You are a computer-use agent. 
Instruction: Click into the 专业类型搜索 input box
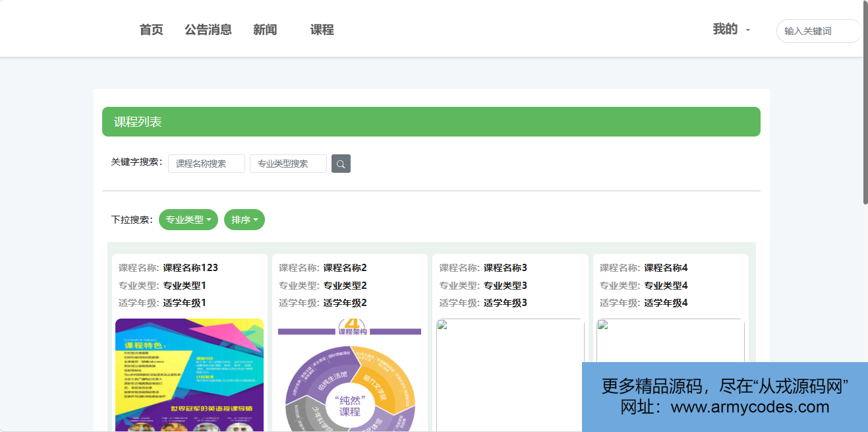[288, 164]
